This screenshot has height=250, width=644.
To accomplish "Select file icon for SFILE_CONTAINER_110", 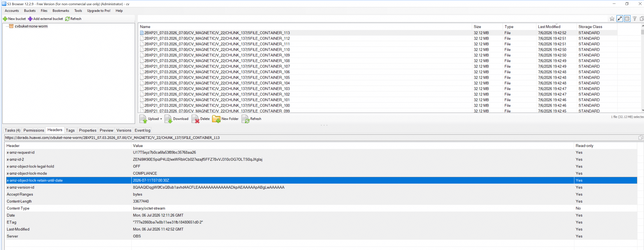I will 142,50.
